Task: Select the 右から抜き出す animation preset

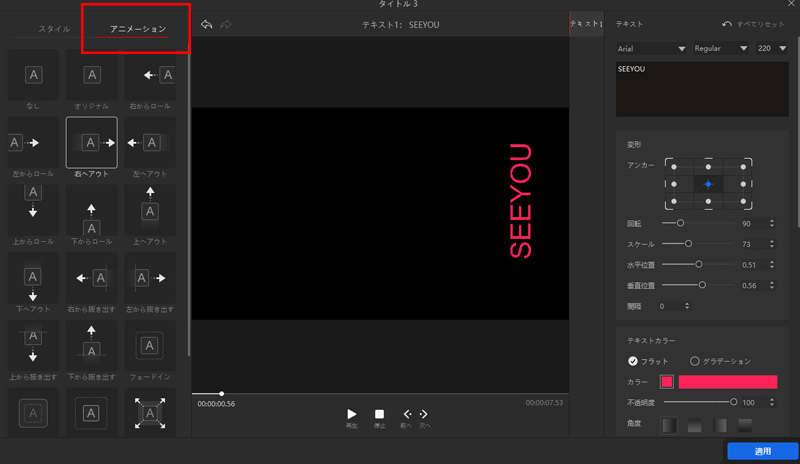Action: (91, 278)
